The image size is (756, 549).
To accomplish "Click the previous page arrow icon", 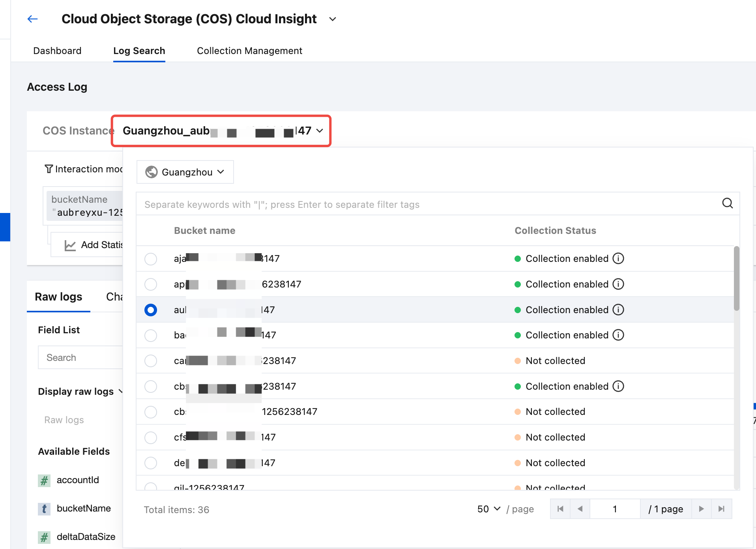I will click(580, 509).
